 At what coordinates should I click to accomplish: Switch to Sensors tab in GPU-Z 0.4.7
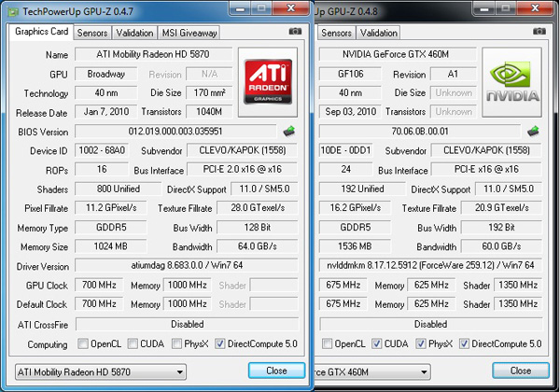[92, 33]
